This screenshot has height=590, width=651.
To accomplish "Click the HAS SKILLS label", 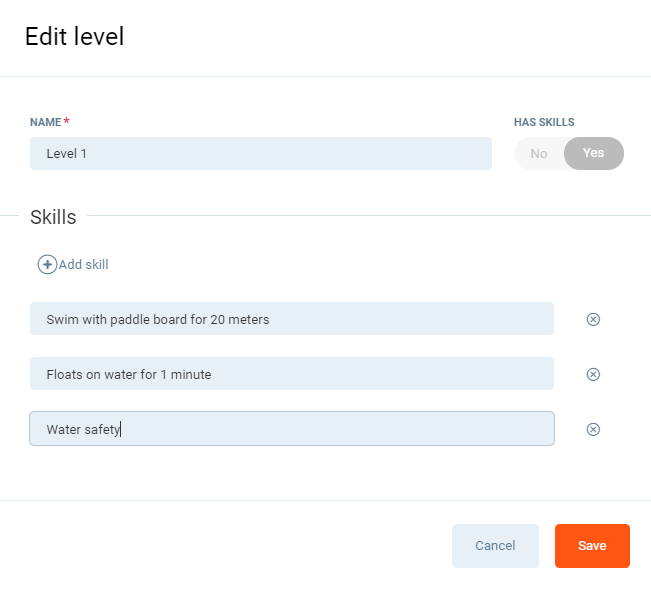I will (544, 122).
